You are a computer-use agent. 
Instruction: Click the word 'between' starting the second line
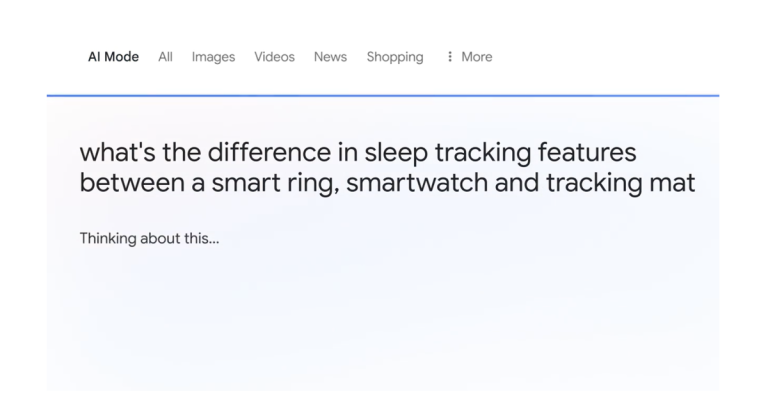[x=132, y=183]
